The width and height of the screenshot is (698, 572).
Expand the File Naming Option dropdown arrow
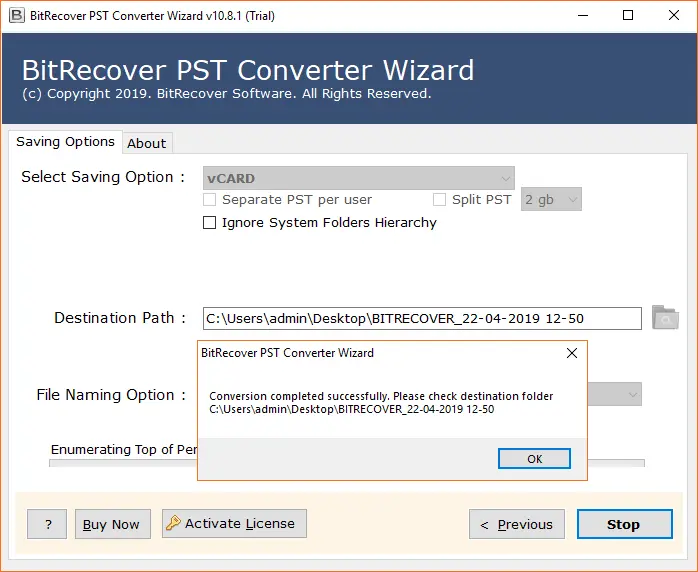[x=632, y=395]
